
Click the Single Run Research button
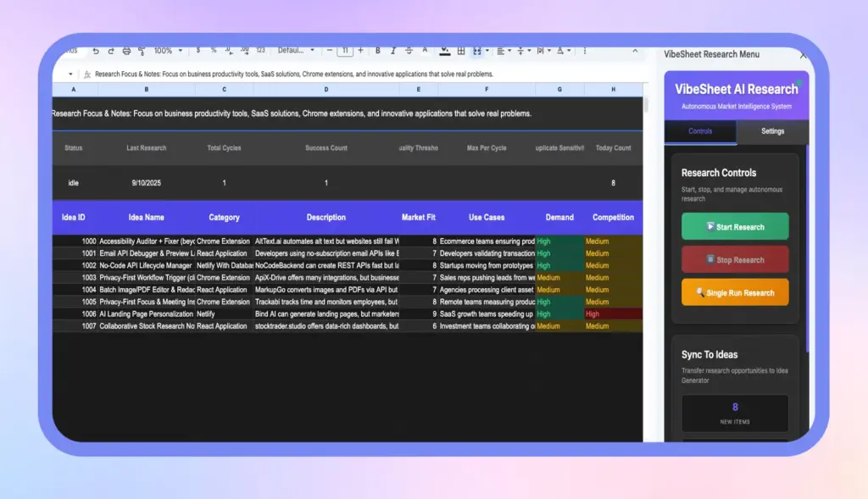(735, 292)
